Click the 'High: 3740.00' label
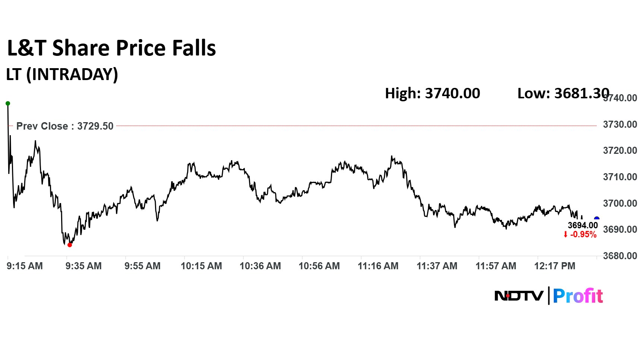The image size is (644, 362). [x=432, y=93]
